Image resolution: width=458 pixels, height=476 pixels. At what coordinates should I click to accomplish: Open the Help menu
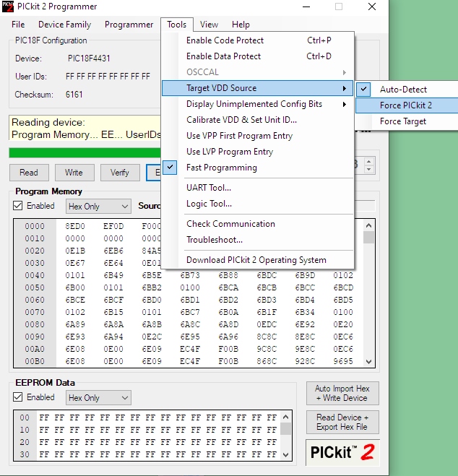[x=241, y=25]
